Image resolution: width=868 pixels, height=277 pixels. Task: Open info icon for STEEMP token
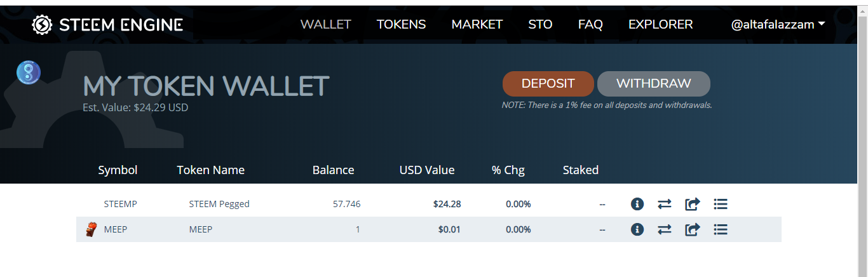coord(637,204)
